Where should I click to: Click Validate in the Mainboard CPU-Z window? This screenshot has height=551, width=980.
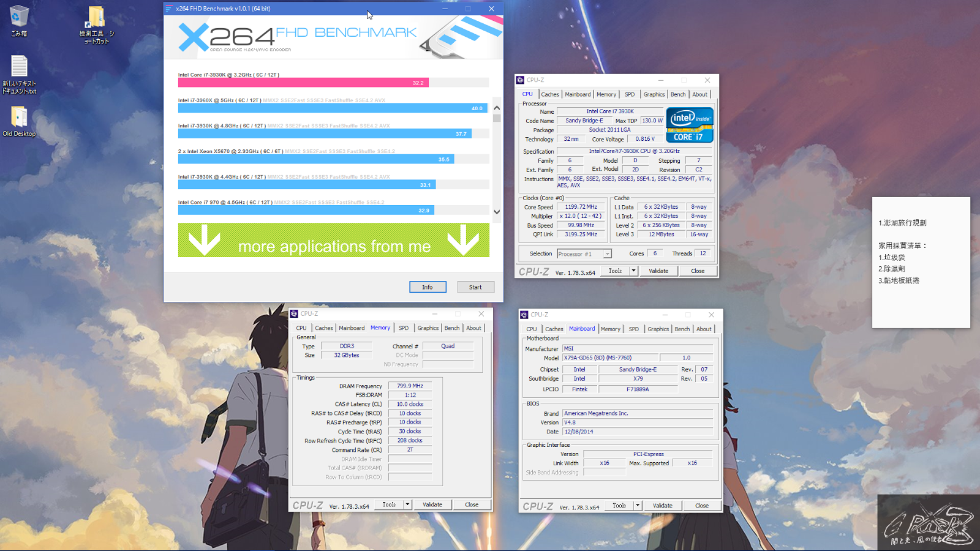tap(663, 506)
